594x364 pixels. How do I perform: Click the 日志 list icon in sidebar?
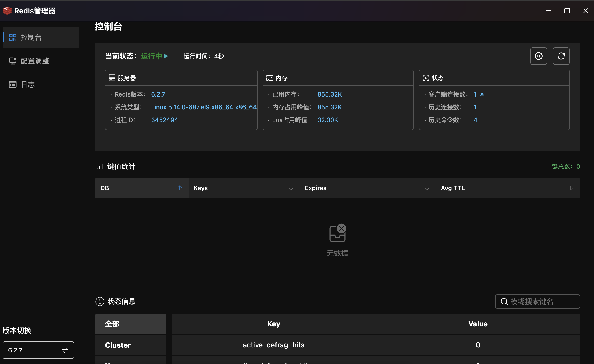click(13, 84)
